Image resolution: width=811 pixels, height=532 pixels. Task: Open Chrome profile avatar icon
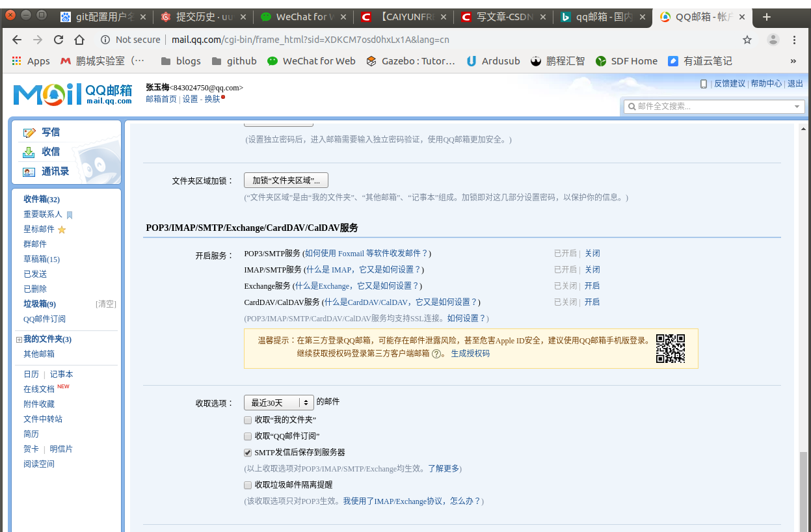pos(773,40)
